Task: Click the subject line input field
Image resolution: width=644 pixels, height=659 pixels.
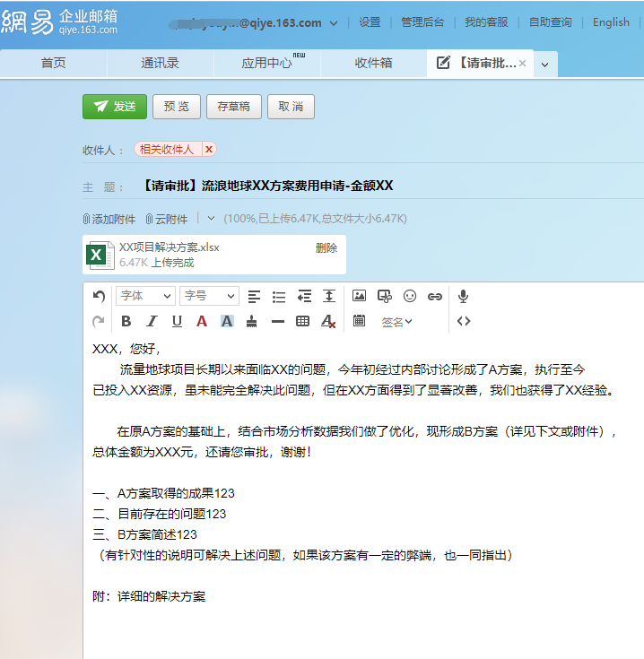Action: (391, 186)
